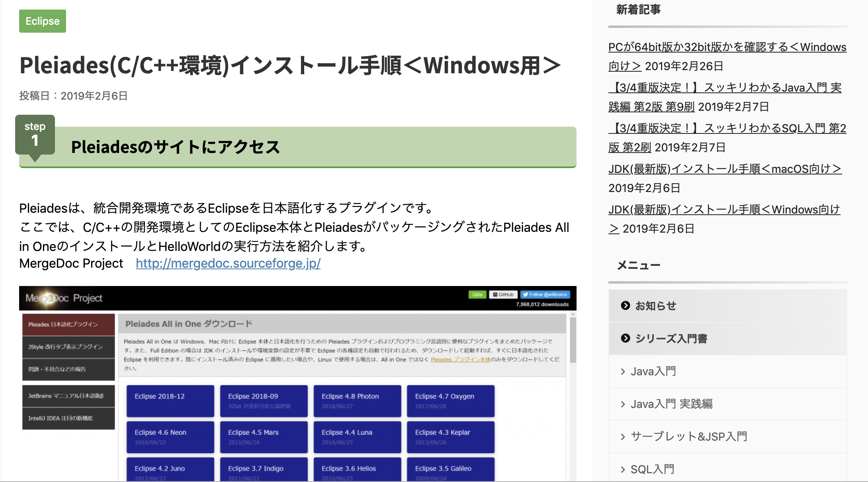Click the Twitter Follow @willbrains badge
Screen dimensions: 868x482
coord(545,295)
